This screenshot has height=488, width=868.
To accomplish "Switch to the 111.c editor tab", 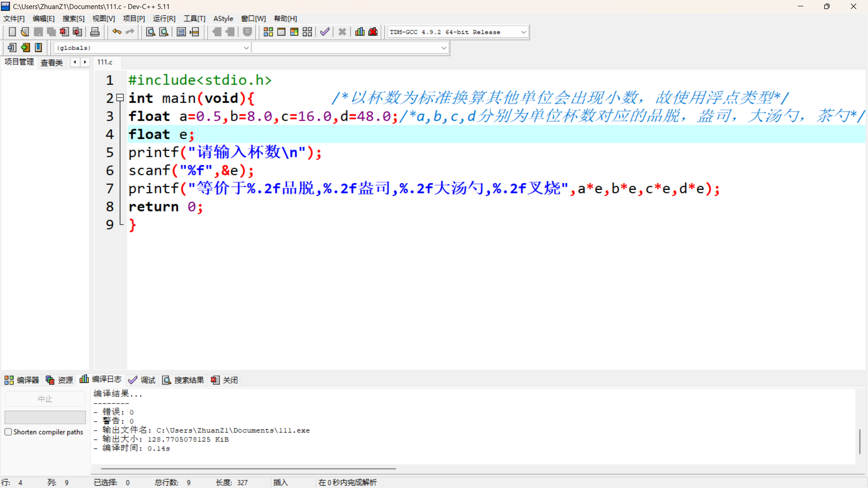I will (x=105, y=62).
